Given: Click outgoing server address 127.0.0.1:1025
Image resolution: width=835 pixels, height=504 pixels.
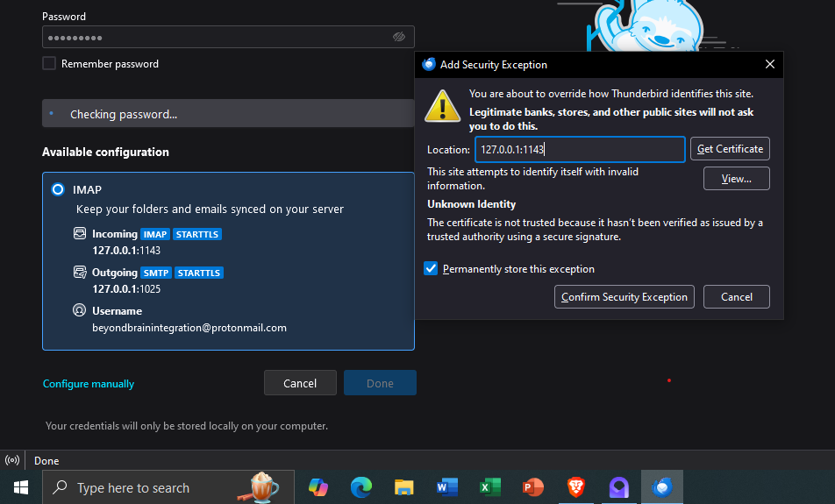Looking at the screenshot, I should click(126, 289).
